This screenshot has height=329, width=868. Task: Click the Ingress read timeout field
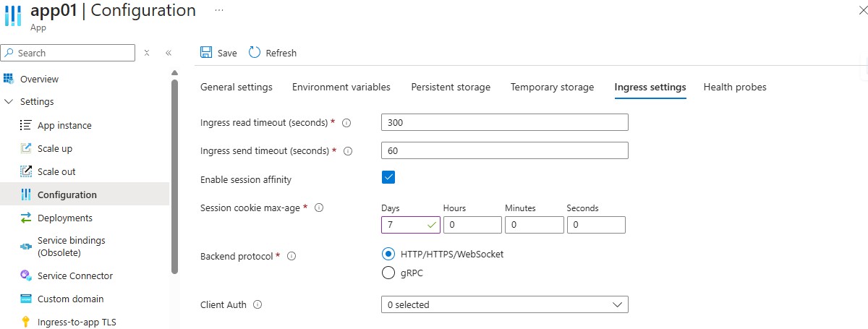coord(504,122)
